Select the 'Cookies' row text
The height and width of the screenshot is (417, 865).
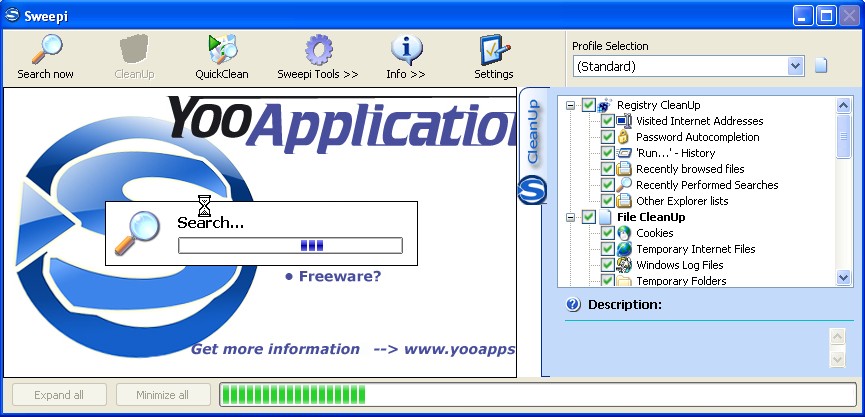pos(655,233)
